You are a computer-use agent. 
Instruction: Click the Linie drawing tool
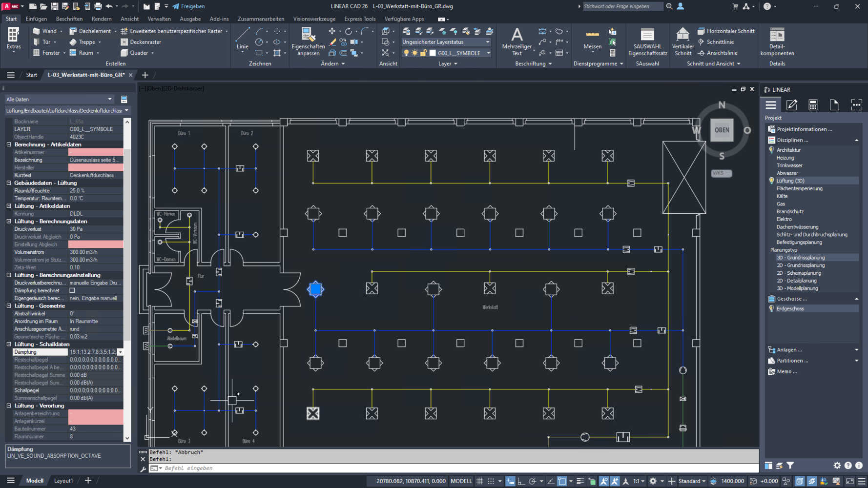242,39
